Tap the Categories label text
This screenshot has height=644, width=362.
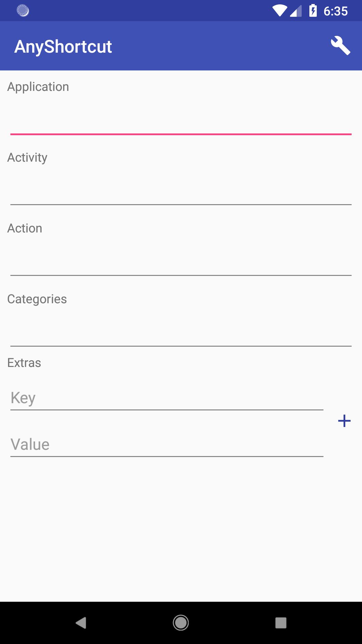(x=37, y=299)
